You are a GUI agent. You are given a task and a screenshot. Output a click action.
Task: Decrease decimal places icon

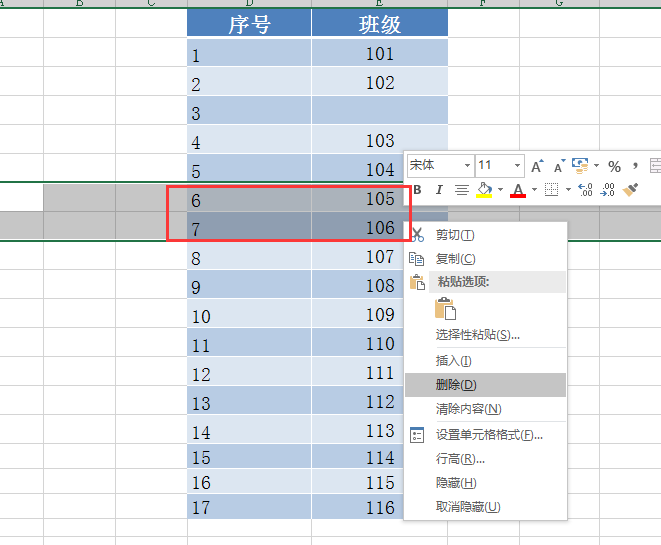pos(607,190)
